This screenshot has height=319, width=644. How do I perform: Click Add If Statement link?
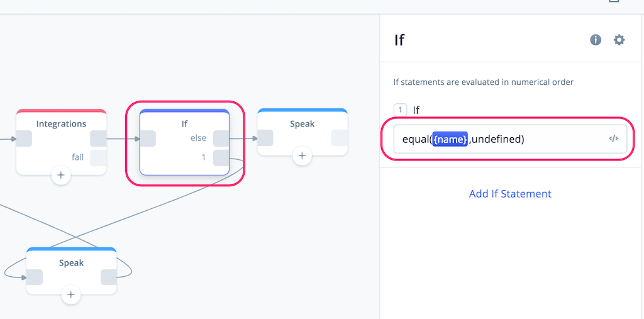point(510,194)
